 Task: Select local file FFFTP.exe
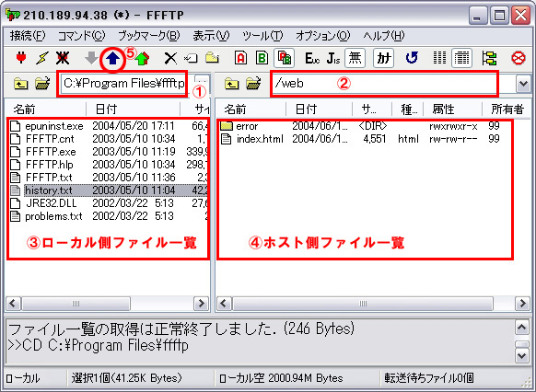[51, 152]
